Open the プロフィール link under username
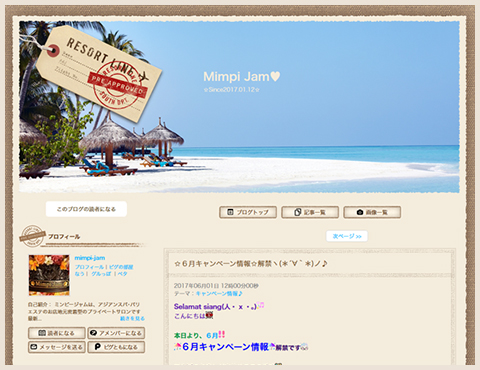The width and height of the screenshot is (480, 370). pyautogui.click(x=89, y=267)
